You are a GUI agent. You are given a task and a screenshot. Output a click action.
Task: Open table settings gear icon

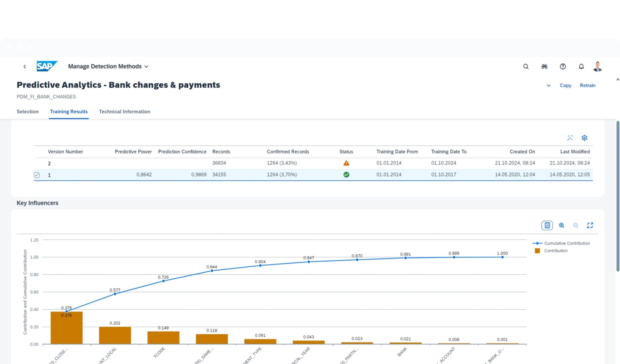tap(584, 138)
